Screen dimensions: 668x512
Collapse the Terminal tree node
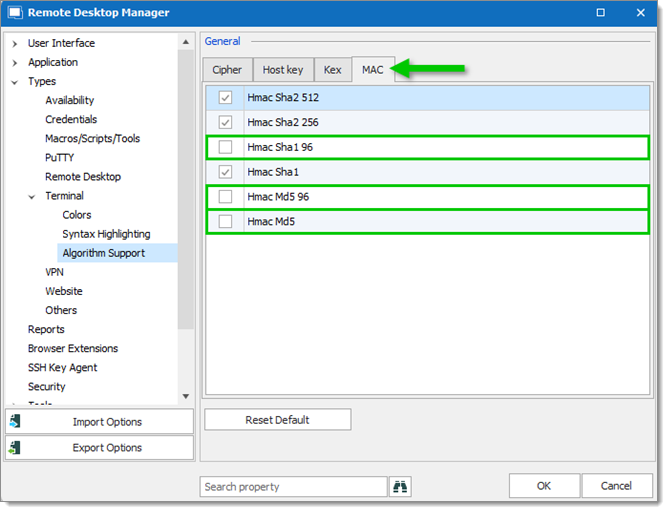(x=32, y=196)
